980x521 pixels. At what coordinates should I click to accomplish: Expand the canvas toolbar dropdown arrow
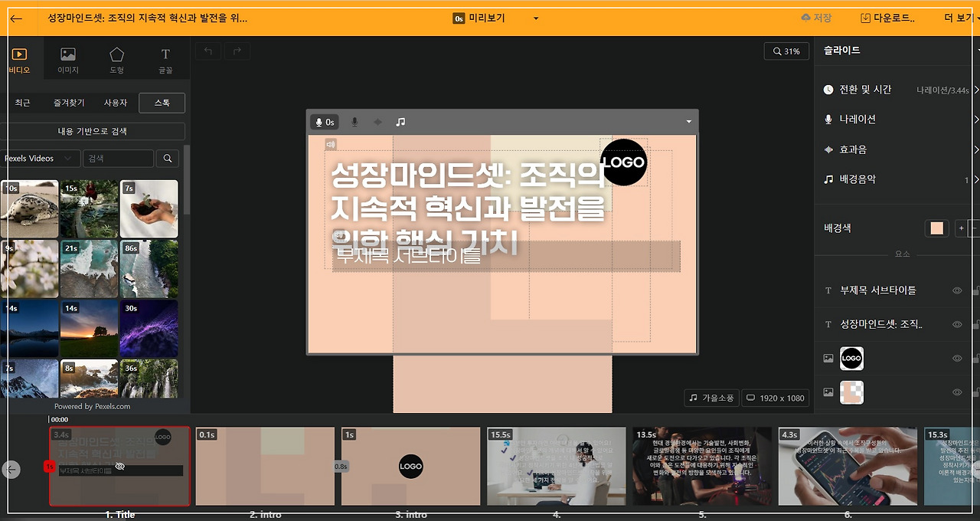pyautogui.click(x=688, y=122)
